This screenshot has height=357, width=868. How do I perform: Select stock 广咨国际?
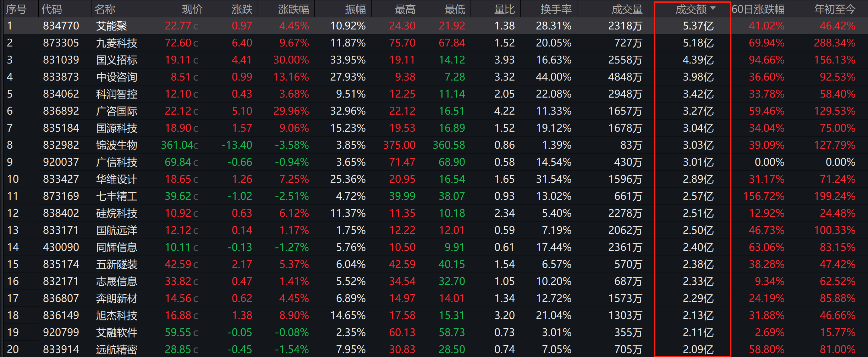pos(116,111)
